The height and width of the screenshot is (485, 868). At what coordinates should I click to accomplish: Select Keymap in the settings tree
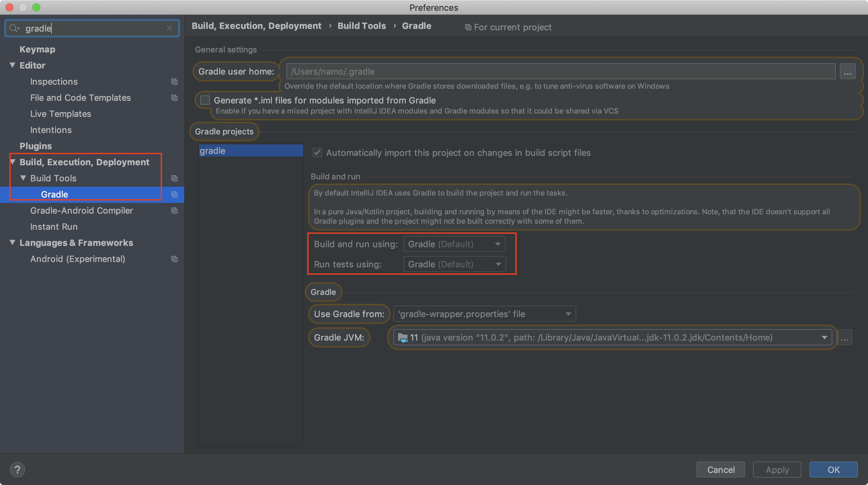pos(37,49)
